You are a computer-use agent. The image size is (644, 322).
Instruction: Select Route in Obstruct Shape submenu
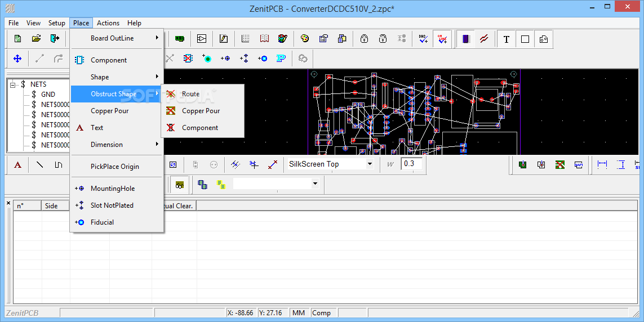pyautogui.click(x=203, y=94)
